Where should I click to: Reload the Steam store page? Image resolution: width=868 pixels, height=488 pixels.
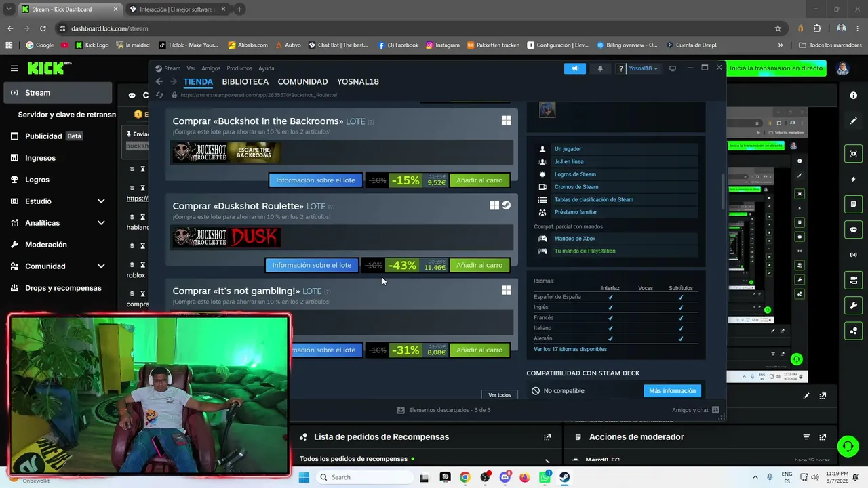tap(159, 95)
